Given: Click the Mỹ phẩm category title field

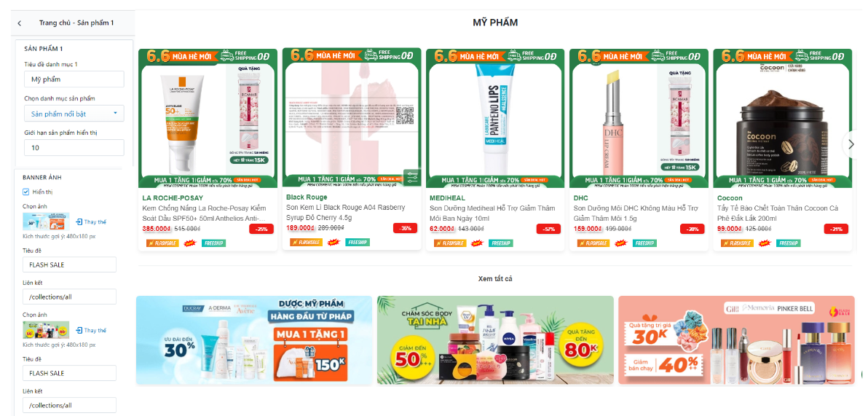Looking at the screenshot, I should tap(74, 79).
